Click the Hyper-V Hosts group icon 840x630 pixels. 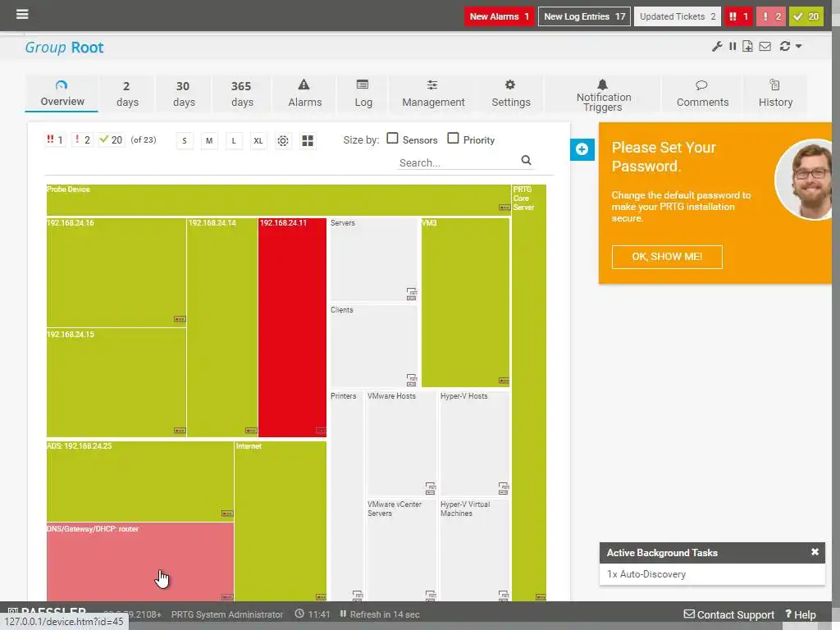click(x=503, y=488)
